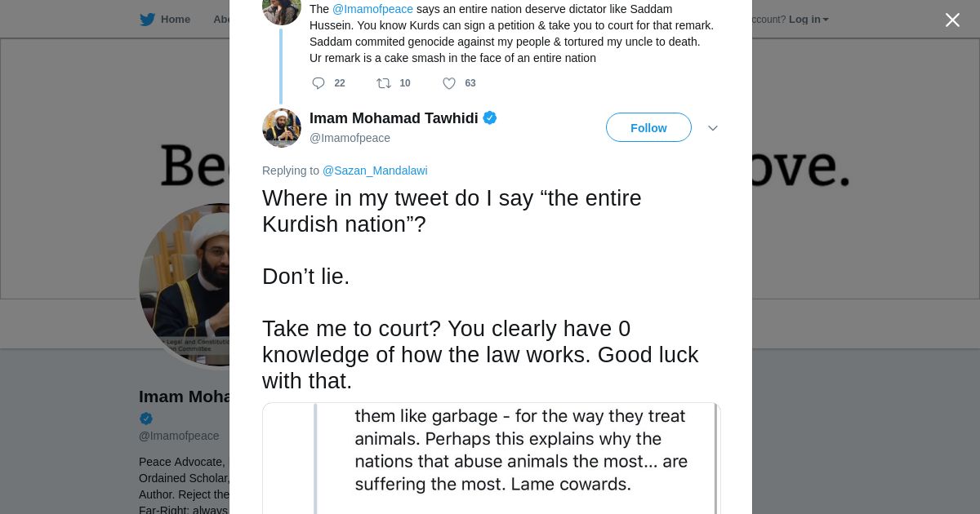Click the @Imamofpeace handle under the name

pyautogui.click(x=350, y=138)
